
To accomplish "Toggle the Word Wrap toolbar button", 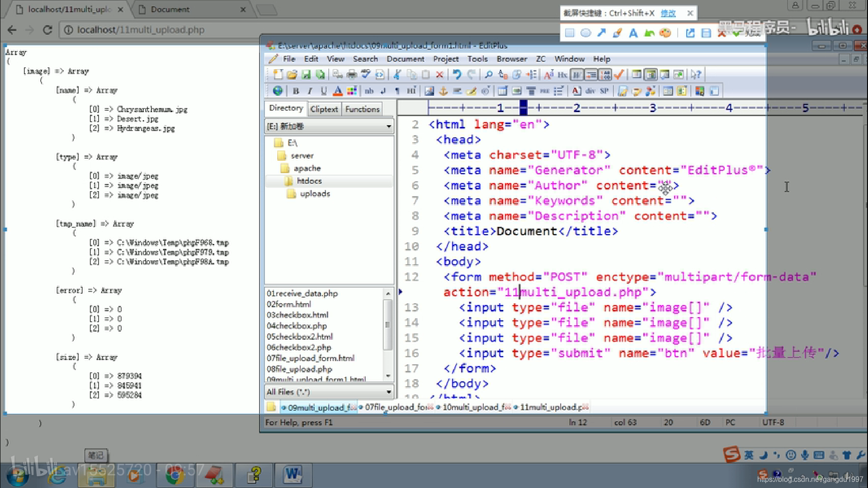I will pyautogui.click(x=577, y=75).
